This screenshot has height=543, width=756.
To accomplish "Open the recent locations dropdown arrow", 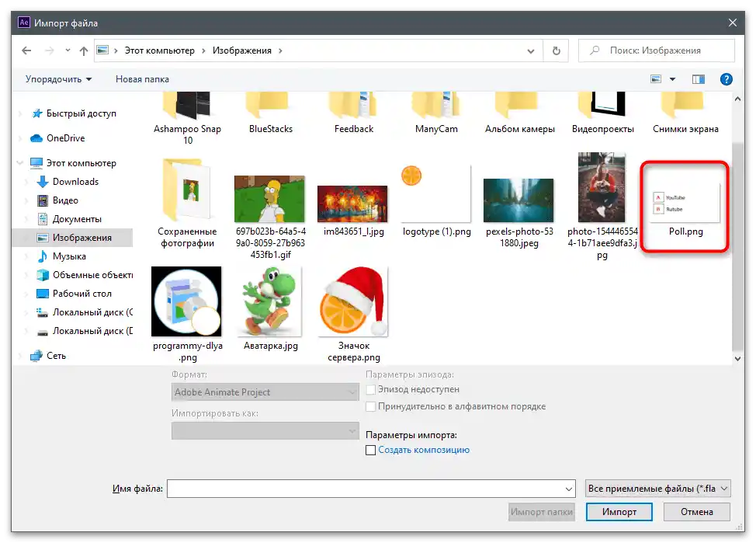I will [68, 50].
